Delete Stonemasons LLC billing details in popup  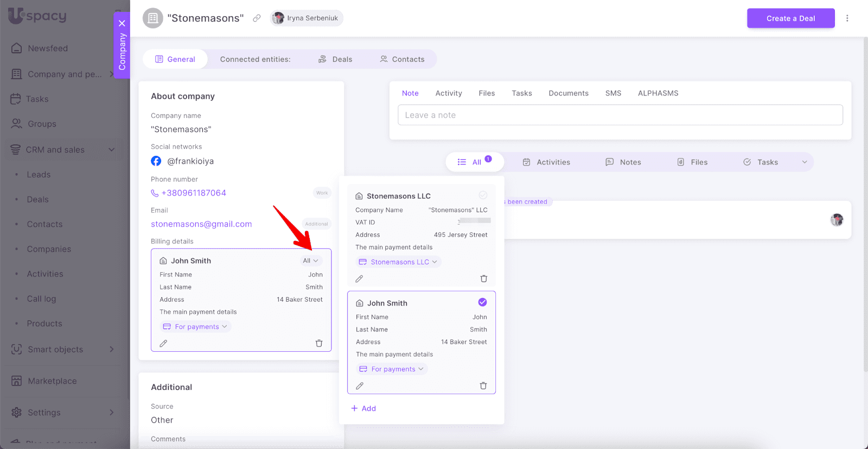[x=483, y=279]
